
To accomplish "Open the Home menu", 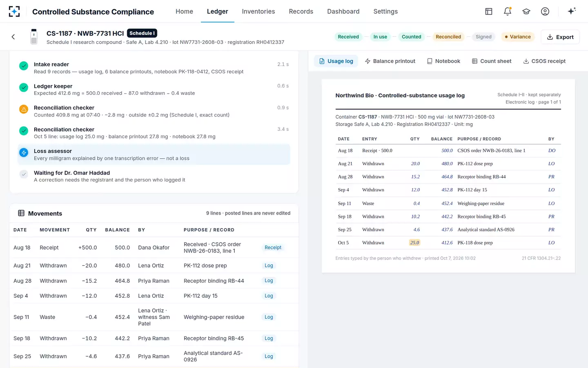I will (x=184, y=11).
